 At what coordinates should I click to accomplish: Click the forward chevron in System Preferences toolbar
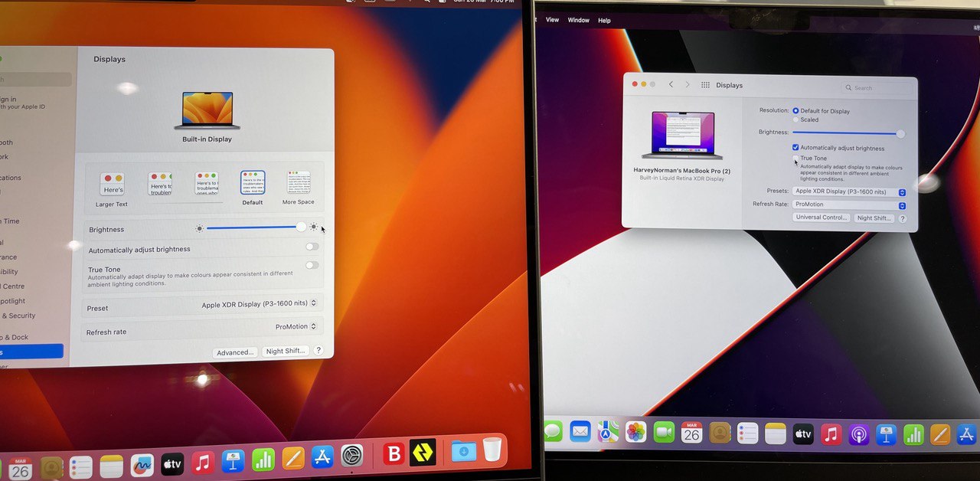point(688,84)
